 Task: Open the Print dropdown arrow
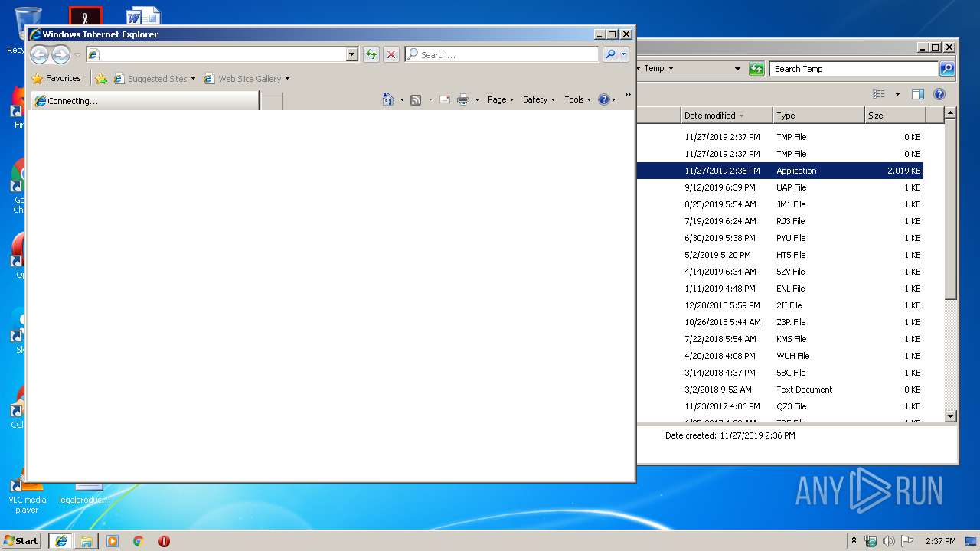(x=477, y=100)
